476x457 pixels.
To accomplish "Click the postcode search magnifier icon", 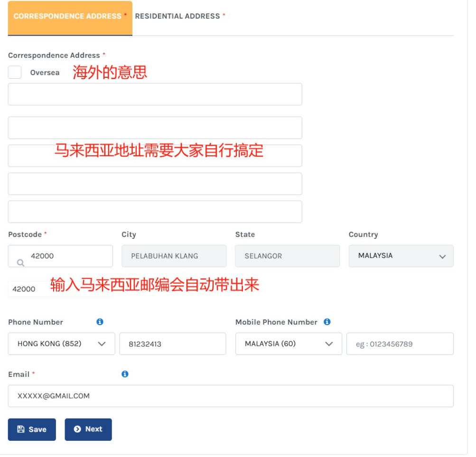I will click(20, 262).
